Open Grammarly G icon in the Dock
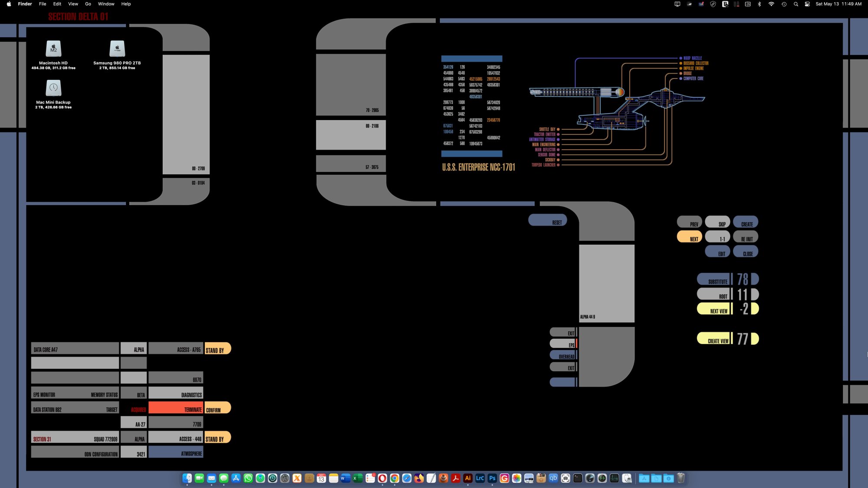 504,478
